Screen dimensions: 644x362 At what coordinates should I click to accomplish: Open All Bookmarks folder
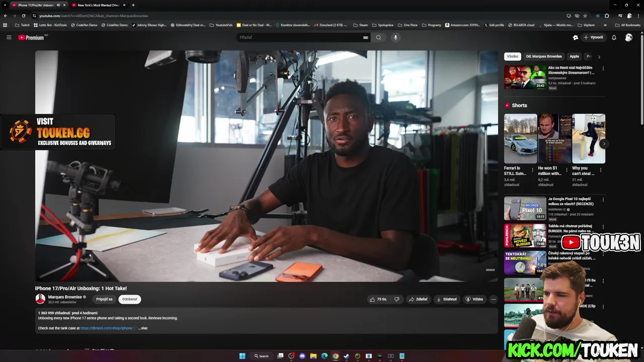point(627,25)
